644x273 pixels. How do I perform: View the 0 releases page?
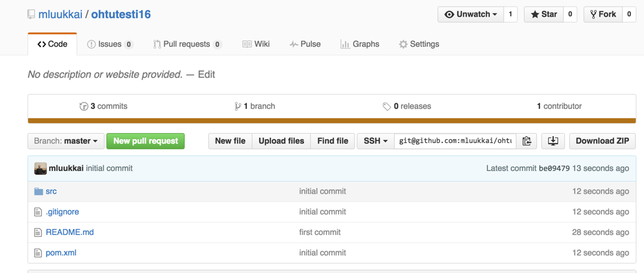pyautogui.click(x=407, y=106)
